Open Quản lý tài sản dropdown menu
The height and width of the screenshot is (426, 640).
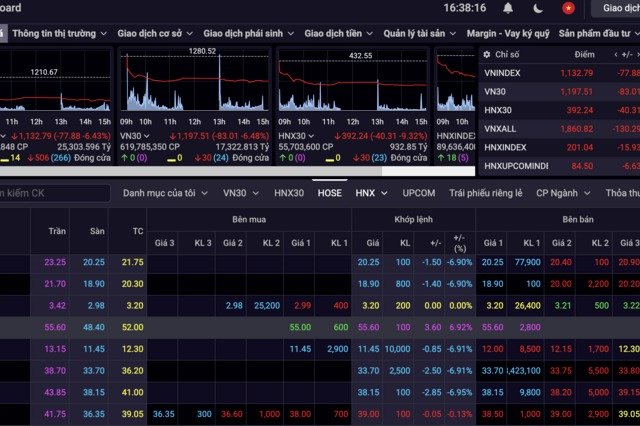413,33
